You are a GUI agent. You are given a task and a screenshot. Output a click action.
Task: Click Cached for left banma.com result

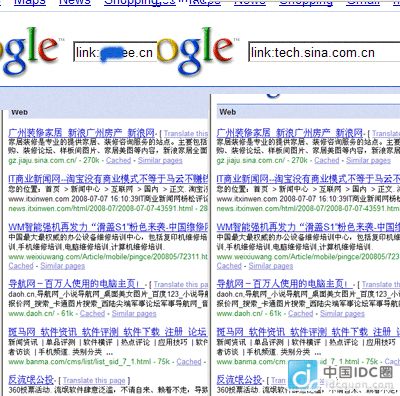coord(189,362)
